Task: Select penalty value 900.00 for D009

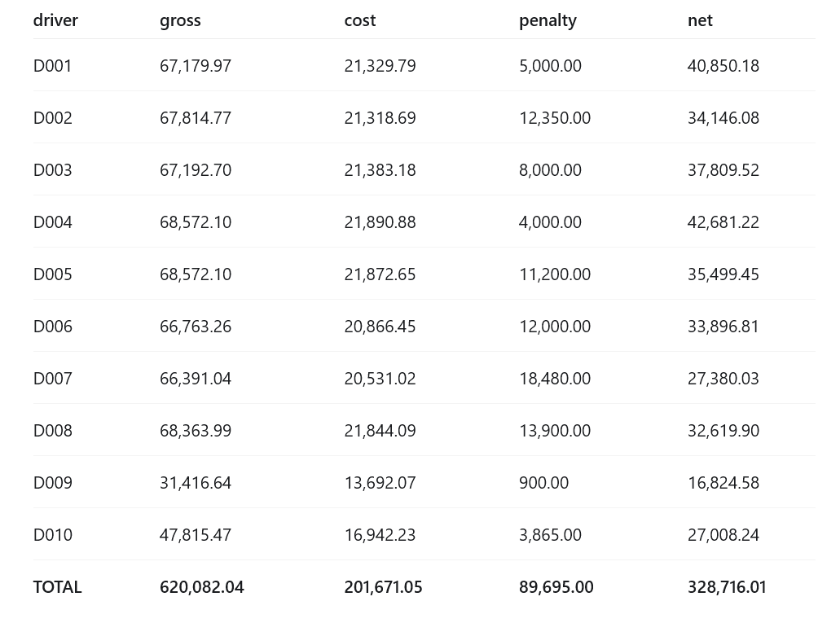Action: click(x=543, y=483)
